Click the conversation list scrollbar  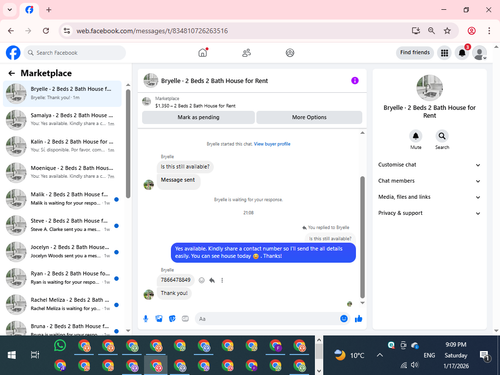point(128,143)
